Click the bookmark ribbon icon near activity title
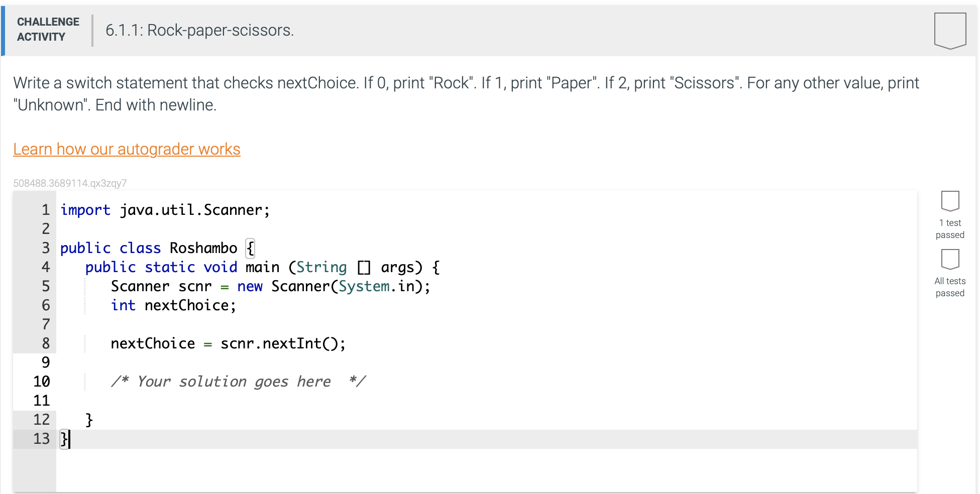This screenshot has height=494, width=980. pyautogui.click(x=949, y=30)
